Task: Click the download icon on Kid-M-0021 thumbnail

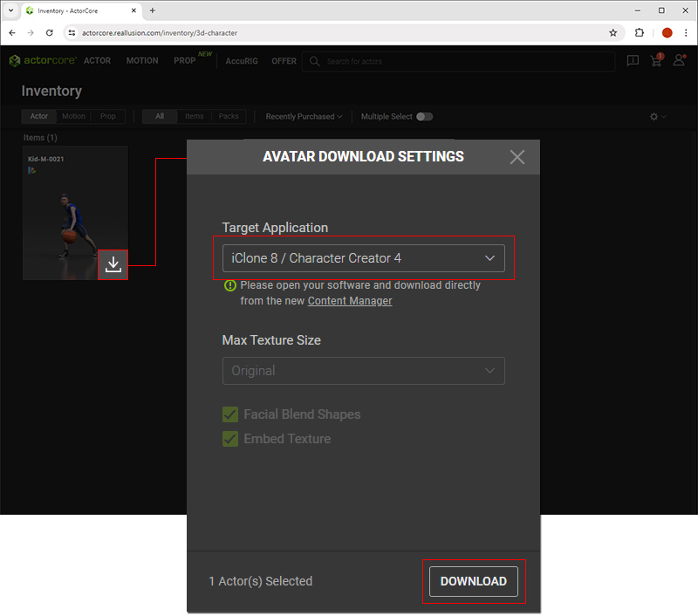Action: [113, 265]
